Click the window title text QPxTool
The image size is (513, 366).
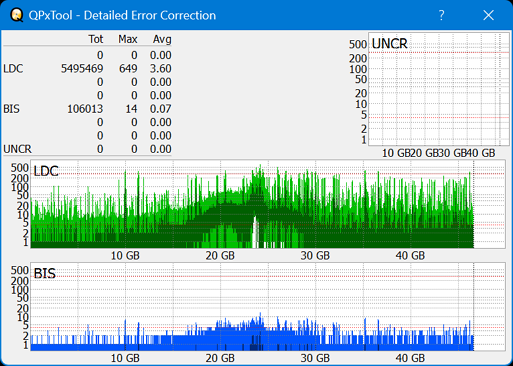(50, 15)
